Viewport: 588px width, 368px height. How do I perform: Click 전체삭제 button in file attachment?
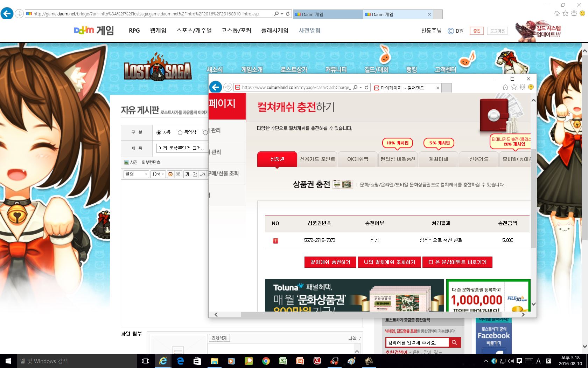(x=219, y=338)
